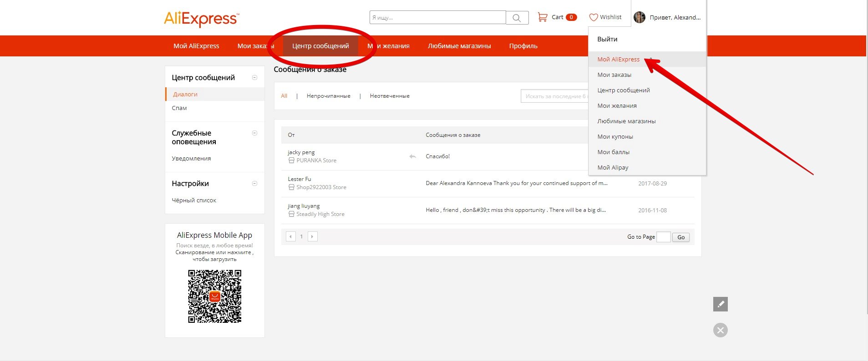Scan the AliExpress Mobile App QR code
This screenshot has width=868, height=361.
(x=215, y=296)
